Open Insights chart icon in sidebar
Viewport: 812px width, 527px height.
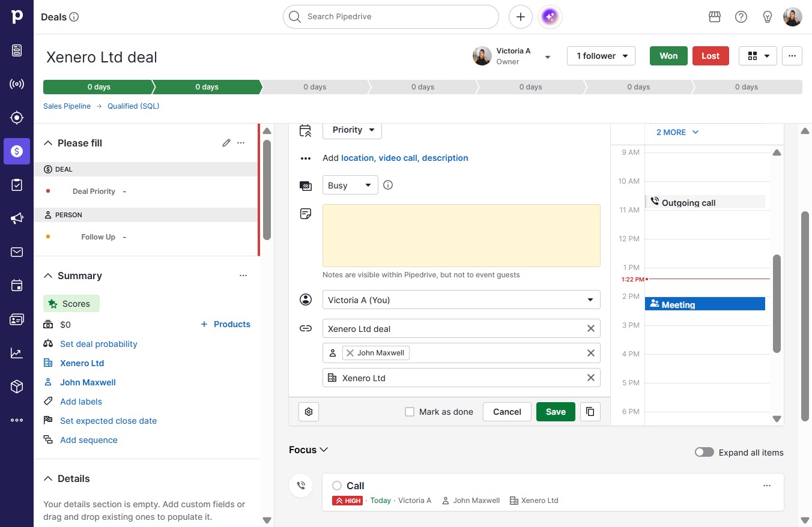(x=17, y=353)
